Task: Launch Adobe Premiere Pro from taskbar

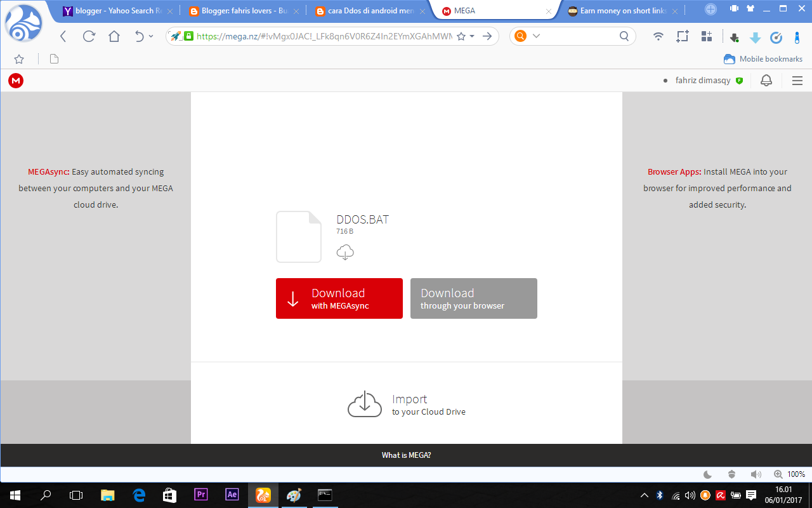Action: 201,495
